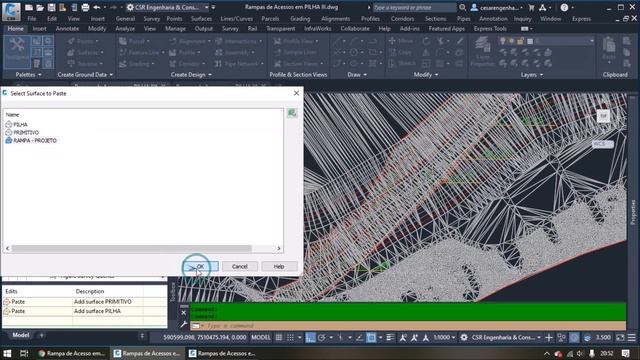Screen dimensions: 640x360
Task: Toggle the highlighted object snap icon in status bar
Action: tap(371, 338)
